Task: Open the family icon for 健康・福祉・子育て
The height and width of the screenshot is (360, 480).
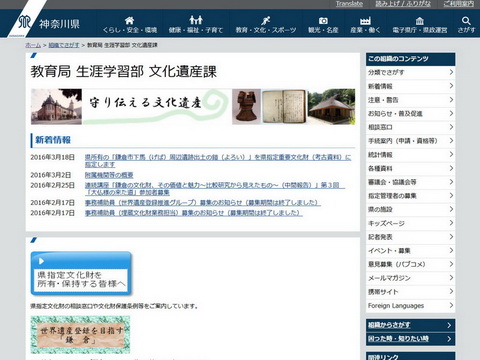Action: (196, 20)
